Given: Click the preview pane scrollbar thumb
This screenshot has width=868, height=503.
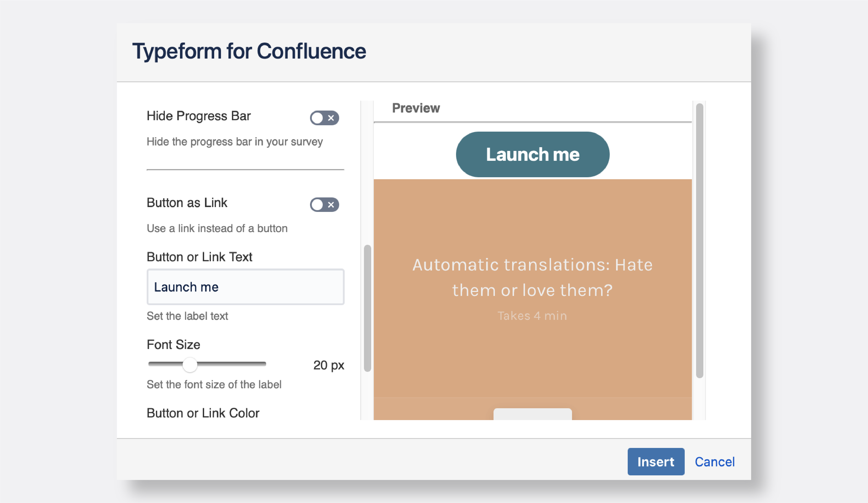Looking at the screenshot, I should tap(700, 241).
